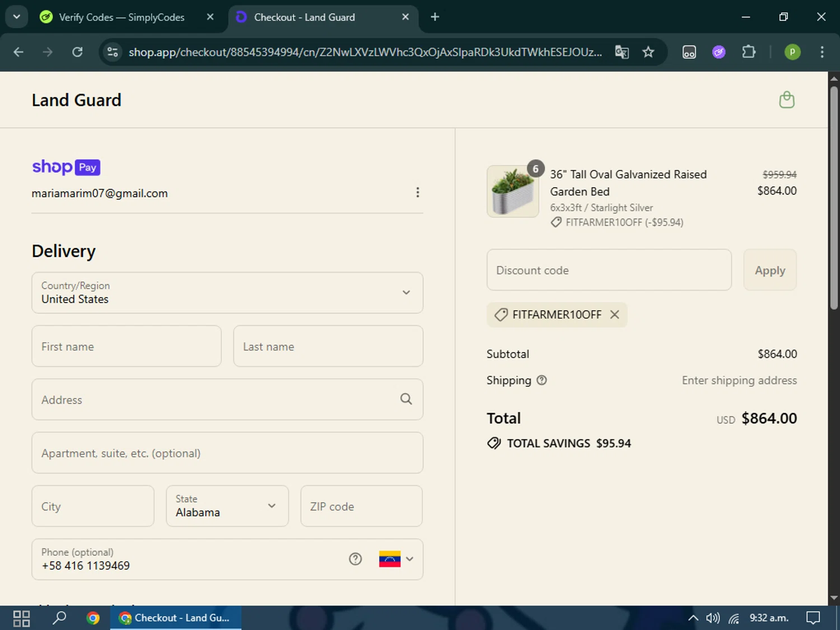The image size is (840, 630).
Task: Click the address search magnifier icon
Action: [x=406, y=399]
